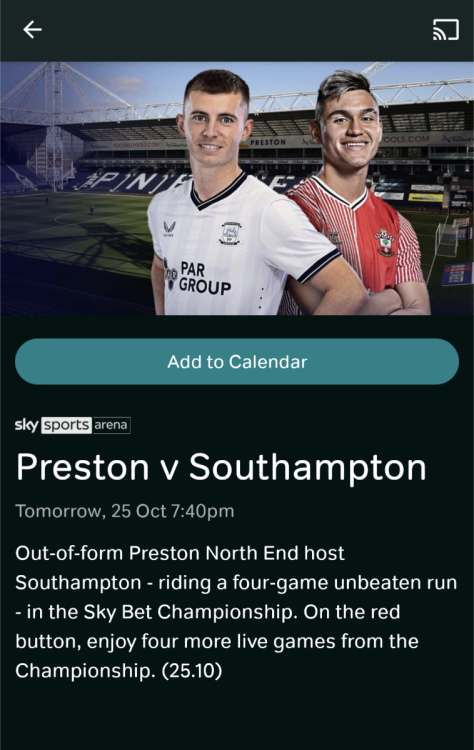The height and width of the screenshot is (750, 474).
Task: Open the Cast to device icon
Action: [x=445, y=30]
